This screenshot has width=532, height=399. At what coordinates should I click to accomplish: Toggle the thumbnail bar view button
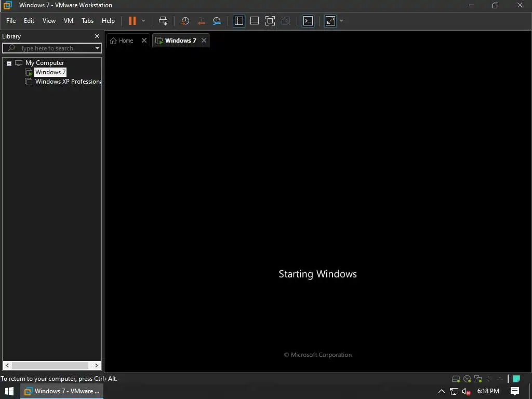tap(255, 21)
